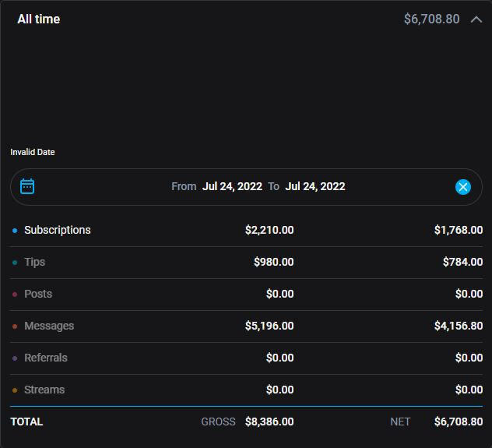Click the Posts legend dot
This screenshot has height=448, width=492.
click(15, 295)
